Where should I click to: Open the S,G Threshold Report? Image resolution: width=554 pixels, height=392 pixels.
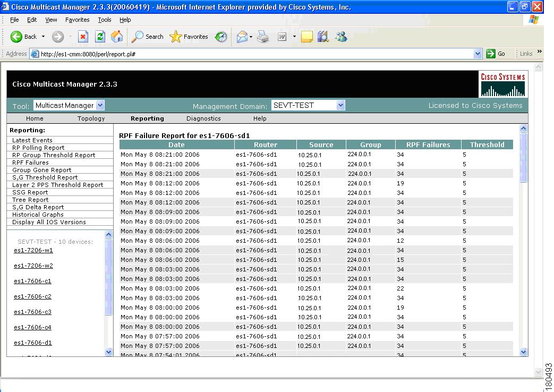click(45, 177)
